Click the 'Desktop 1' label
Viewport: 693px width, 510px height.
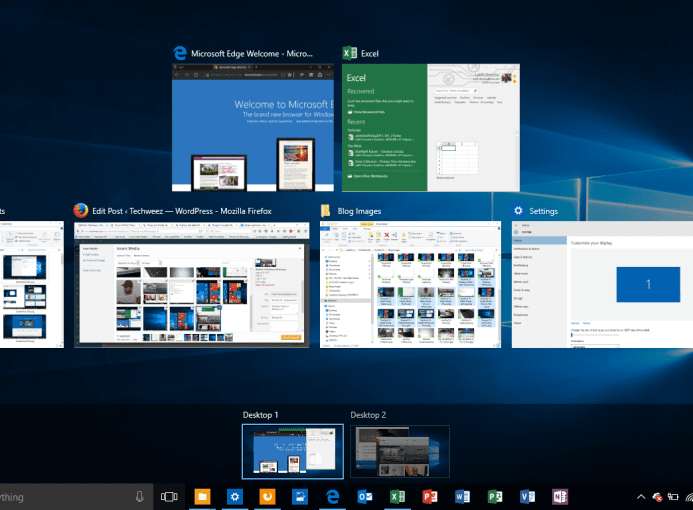tap(260, 415)
